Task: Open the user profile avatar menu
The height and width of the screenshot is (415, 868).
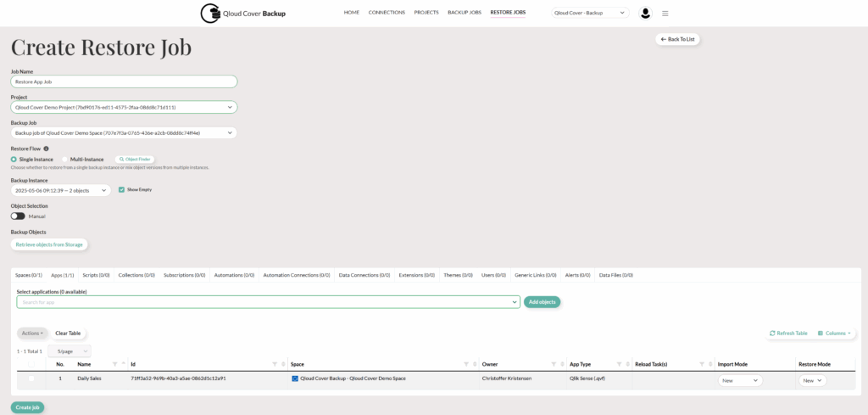Action: point(645,13)
